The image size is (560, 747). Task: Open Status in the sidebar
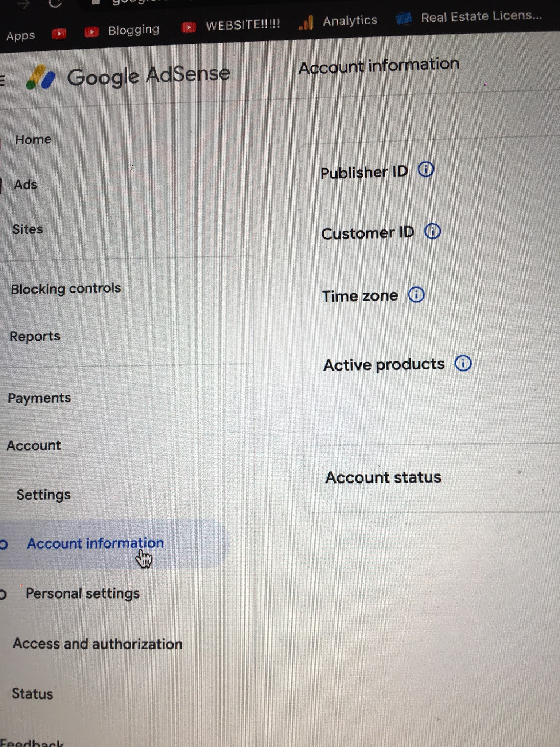click(x=32, y=694)
